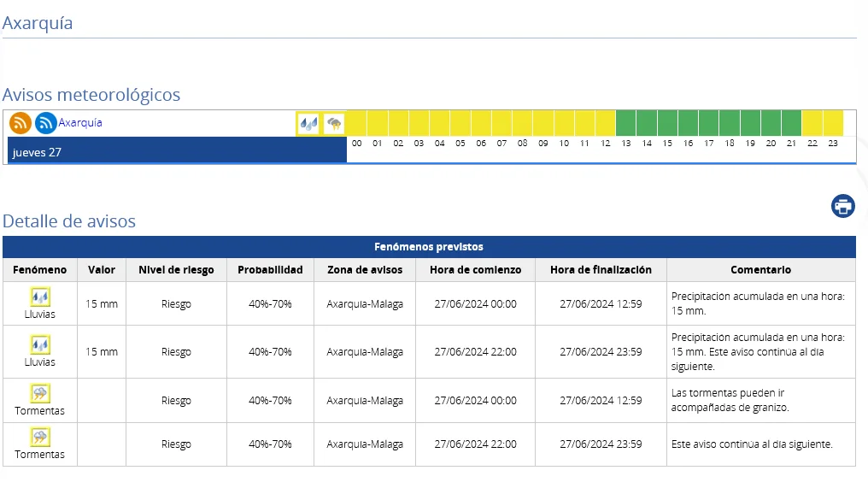The height and width of the screenshot is (488, 868).
Task: Click the Fenómeno column header
Action: (40, 270)
